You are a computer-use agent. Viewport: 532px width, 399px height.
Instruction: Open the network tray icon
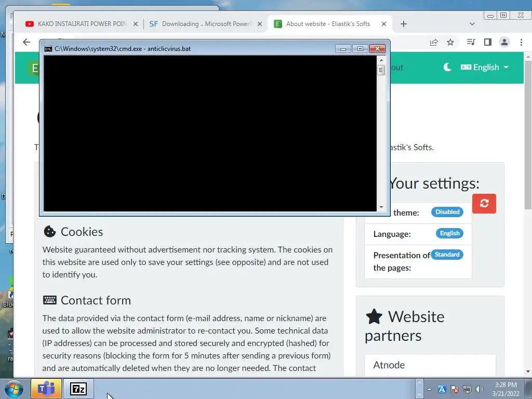[467, 390]
